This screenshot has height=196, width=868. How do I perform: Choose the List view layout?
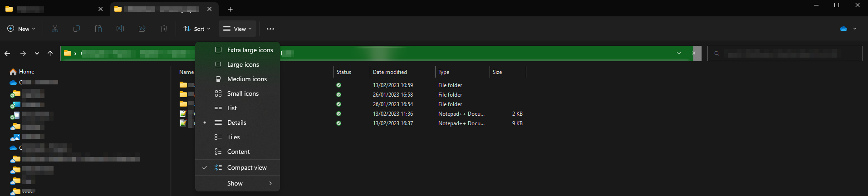[x=232, y=108]
